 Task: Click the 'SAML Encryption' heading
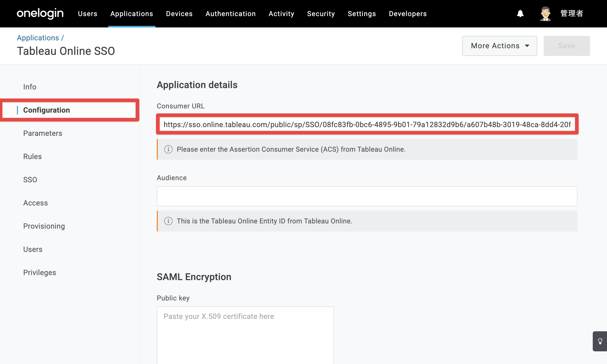(x=194, y=277)
